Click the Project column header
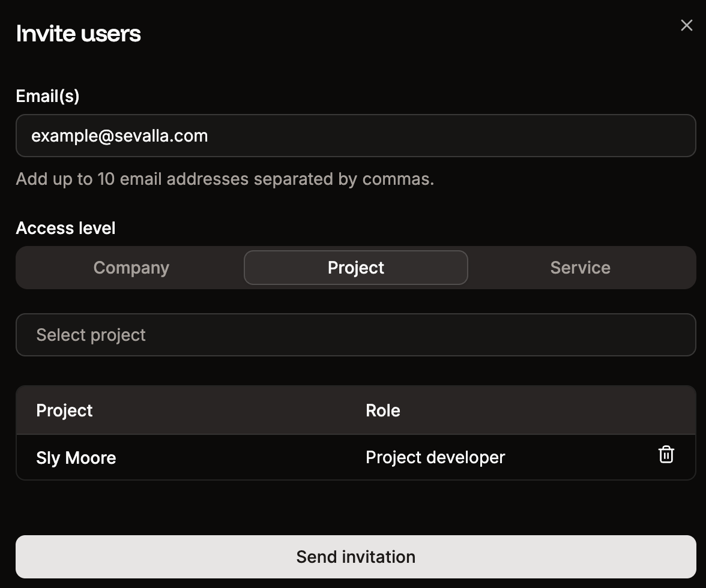Viewport: 706px width, 588px height. coord(64,410)
